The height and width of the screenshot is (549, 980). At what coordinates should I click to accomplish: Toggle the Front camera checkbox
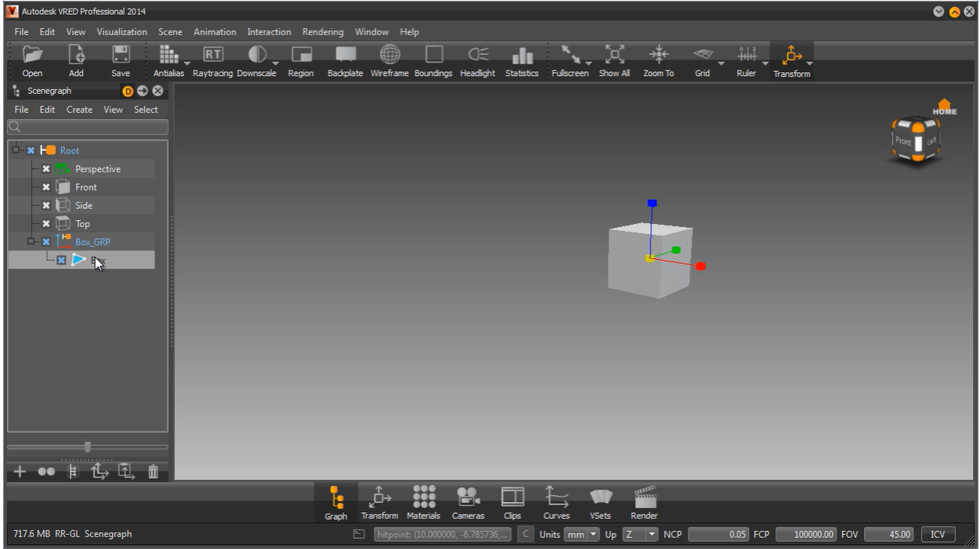(x=46, y=187)
